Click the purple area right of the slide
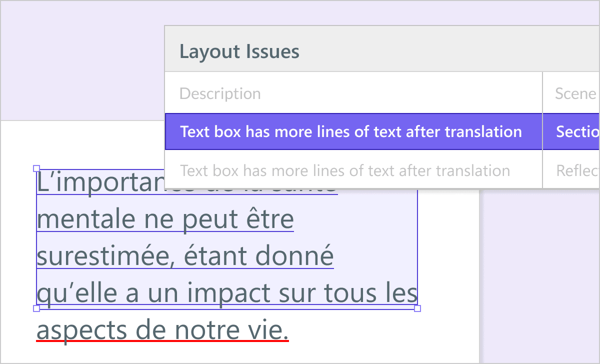Screen dimensions: 600x364 (x=540, y=275)
